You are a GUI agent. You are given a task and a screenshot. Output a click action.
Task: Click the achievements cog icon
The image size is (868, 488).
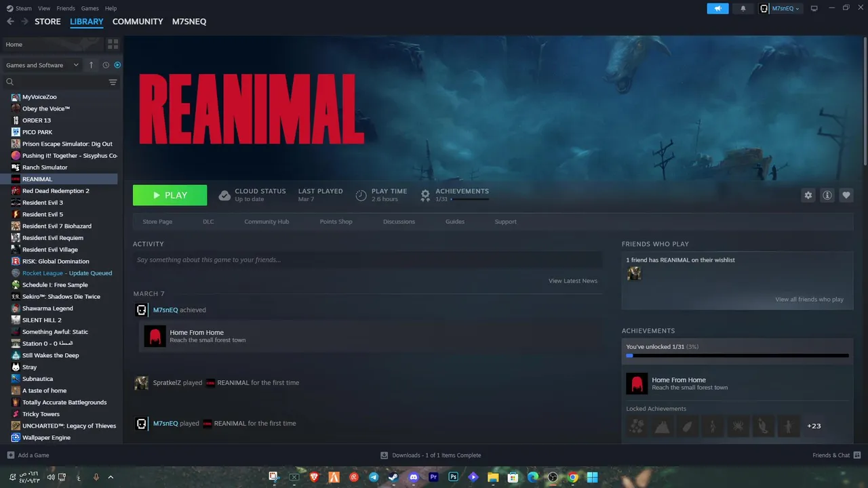click(x=425, y=195)
